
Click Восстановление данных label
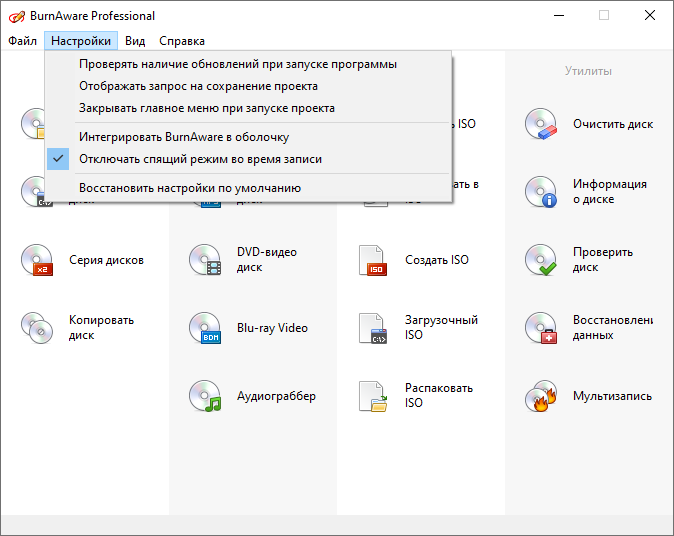click(613, 328)
